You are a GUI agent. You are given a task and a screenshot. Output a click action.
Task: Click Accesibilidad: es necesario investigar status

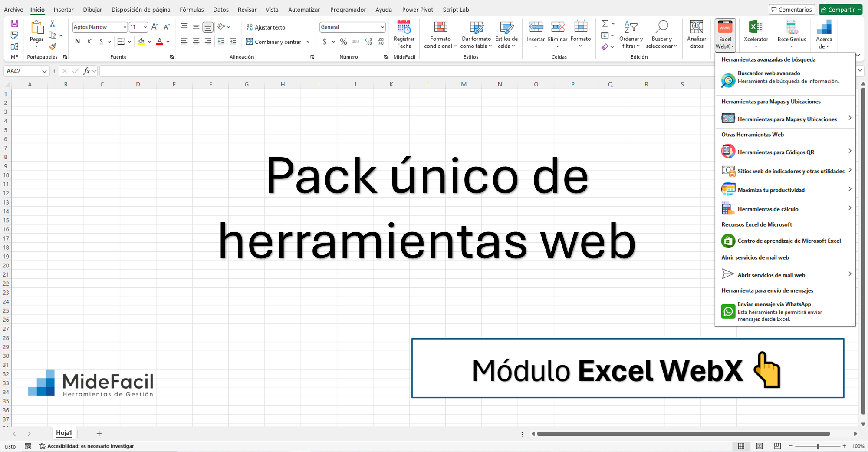tap(86, 446)
